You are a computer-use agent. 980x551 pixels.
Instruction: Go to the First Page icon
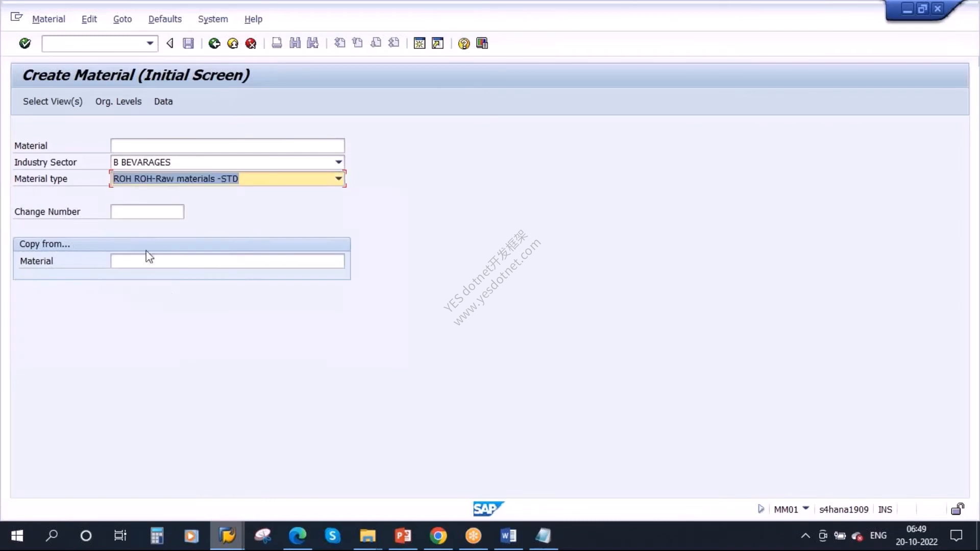coord(339,43)
